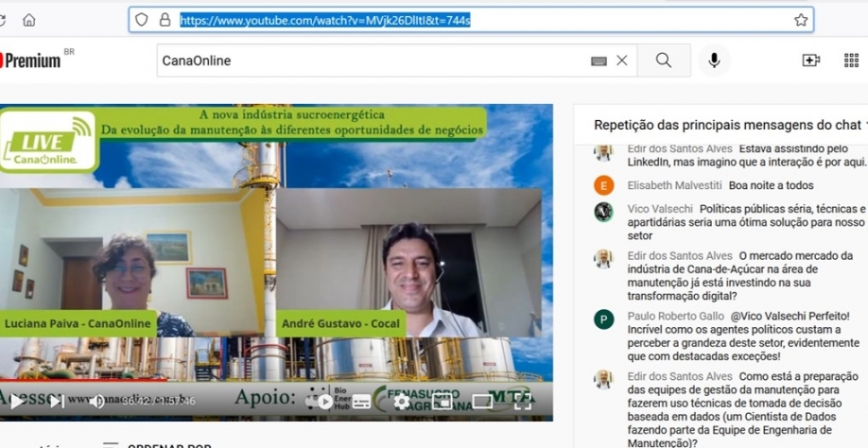Toggle theater mode view
Viewport: 868px width, 448px height.
tap(482, 401)
